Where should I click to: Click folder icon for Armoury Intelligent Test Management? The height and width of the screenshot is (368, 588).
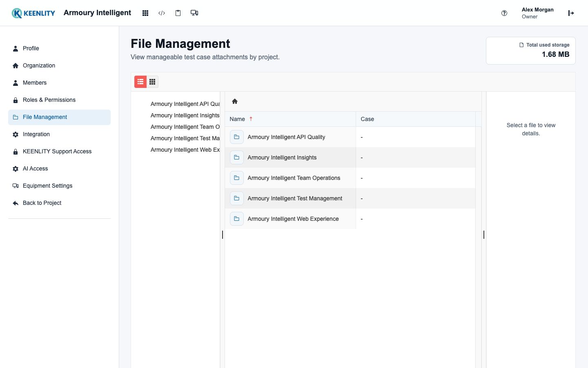tap(237, 198)
